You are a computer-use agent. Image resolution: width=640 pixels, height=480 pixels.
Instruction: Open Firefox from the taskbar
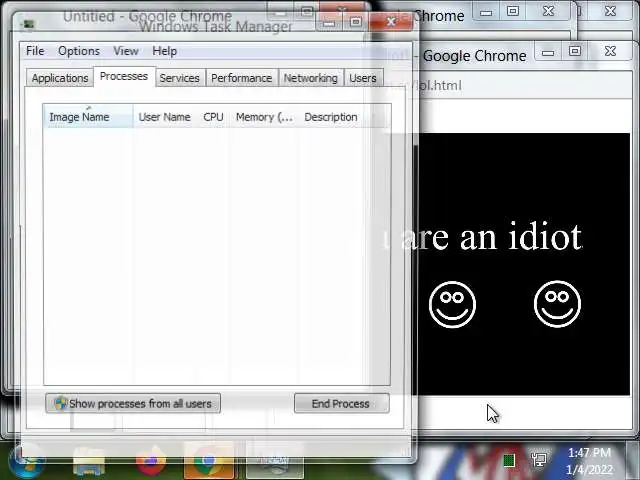tap(151, 461)
